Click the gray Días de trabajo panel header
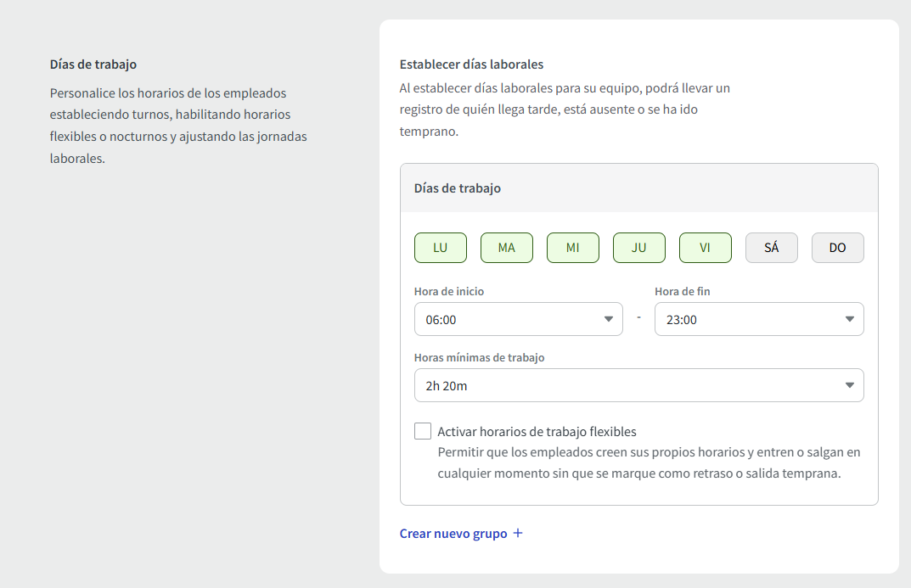The height and width of the screenshot is (588, 911). 638,188
